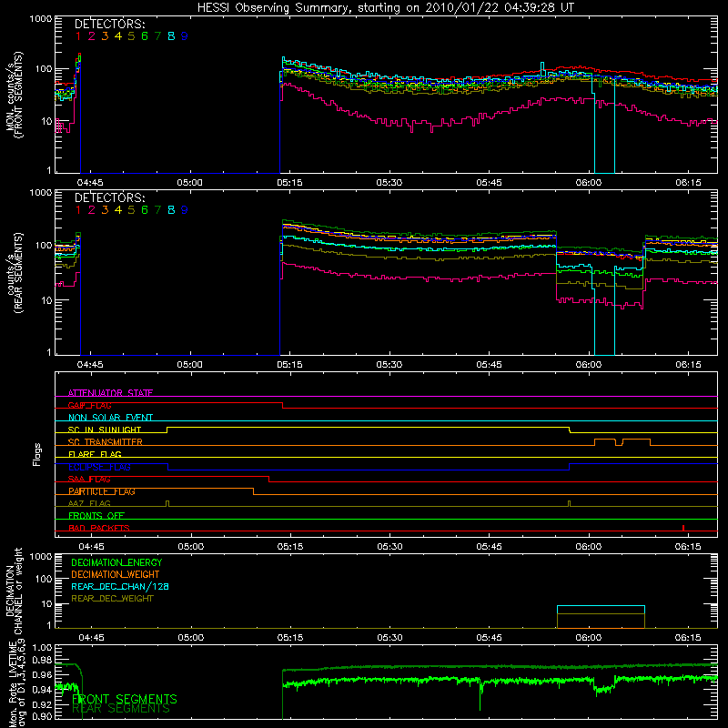The width and height of the screenshot is (728, 728).
Task: Click the FRONT SEGMENTS livetime legend
Action: coord(125,699)
